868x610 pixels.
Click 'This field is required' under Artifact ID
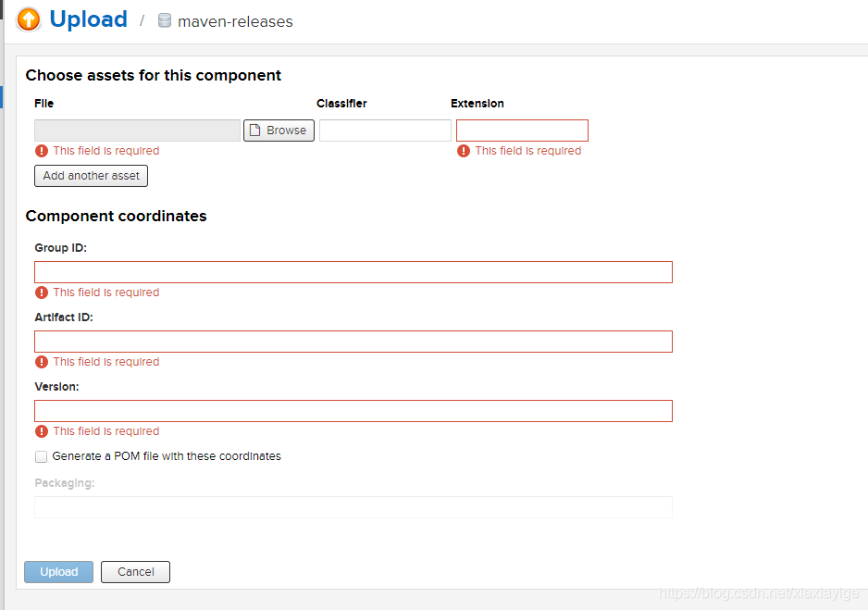(106, 362)
